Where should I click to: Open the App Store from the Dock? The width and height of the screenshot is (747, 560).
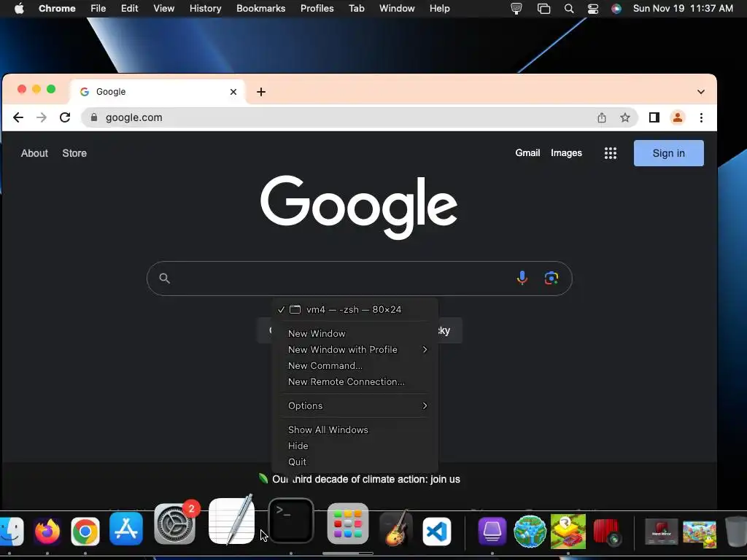pyautogui.click(x=125, y=529)
